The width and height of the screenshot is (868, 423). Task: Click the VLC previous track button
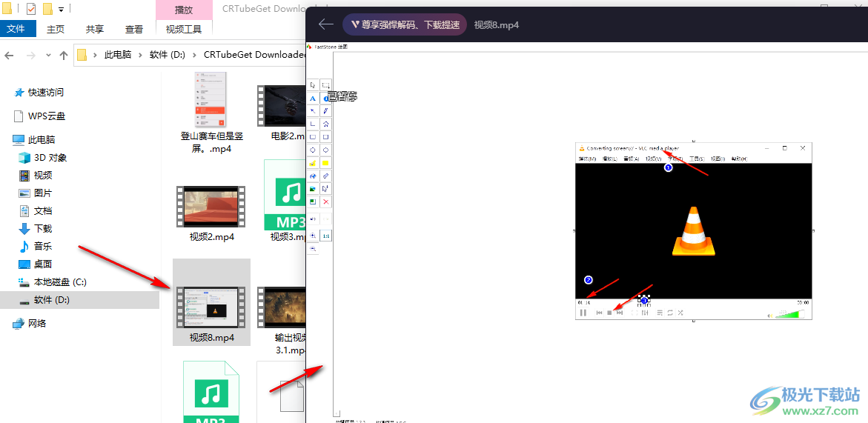tap(599, 313)
